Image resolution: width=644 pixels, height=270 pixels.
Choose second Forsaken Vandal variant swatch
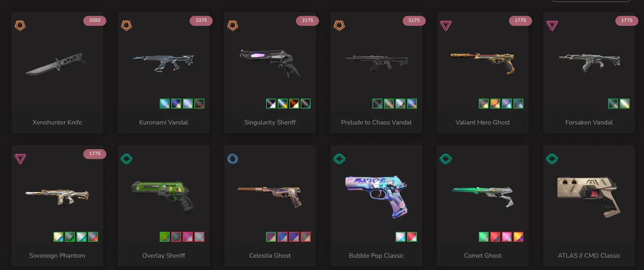625,104
